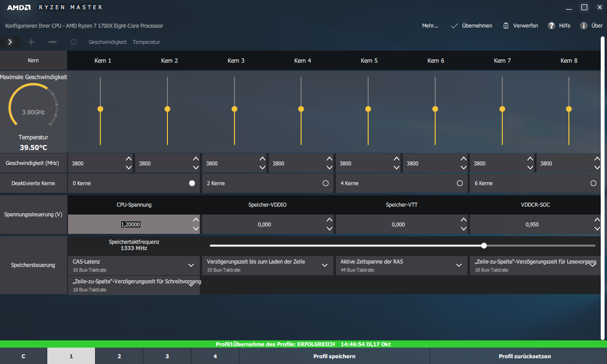Decrease Kern 7 speed with the down arrow
This screenshot has width=607, height=364.
[x=531, y=167]
